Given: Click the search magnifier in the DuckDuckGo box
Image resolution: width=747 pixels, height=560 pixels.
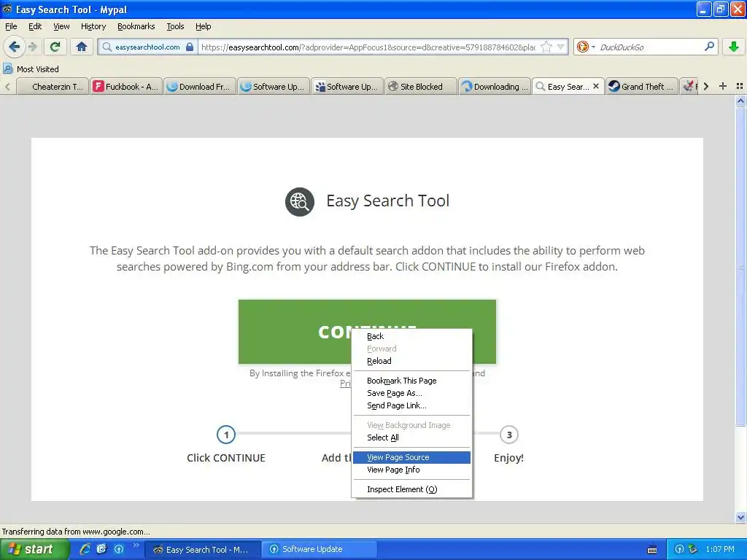Looking at the screenshot, I should [709, 47].
